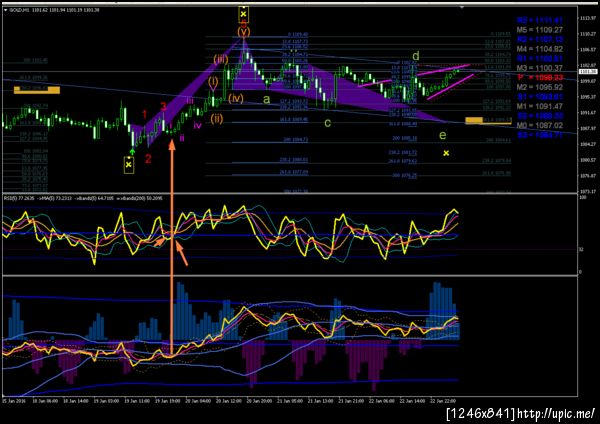600x424 pixels.
Task: Select the magenta wave label 'ii'
Action: click(182, 137)
